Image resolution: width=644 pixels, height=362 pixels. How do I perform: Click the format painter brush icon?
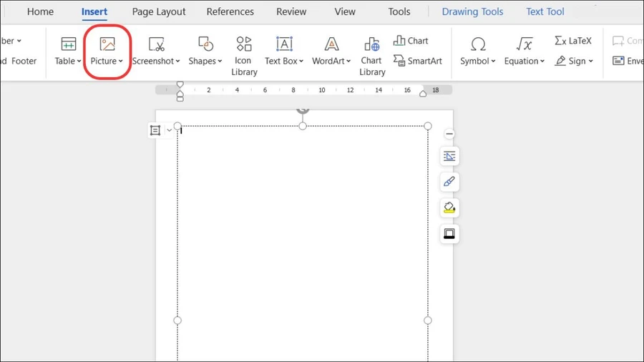click(x=449, y=182)
